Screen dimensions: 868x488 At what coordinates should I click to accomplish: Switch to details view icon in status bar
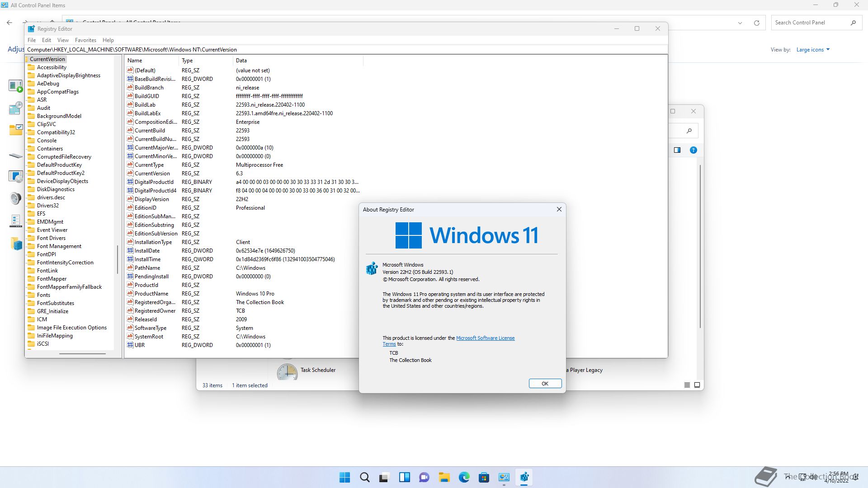(x=687, y=385)
